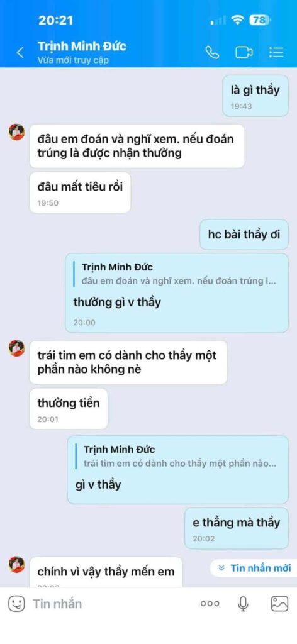Jump to new messages via Tin nhắn mới
Screen dimensions: 297x644
[x=255, y=568]
